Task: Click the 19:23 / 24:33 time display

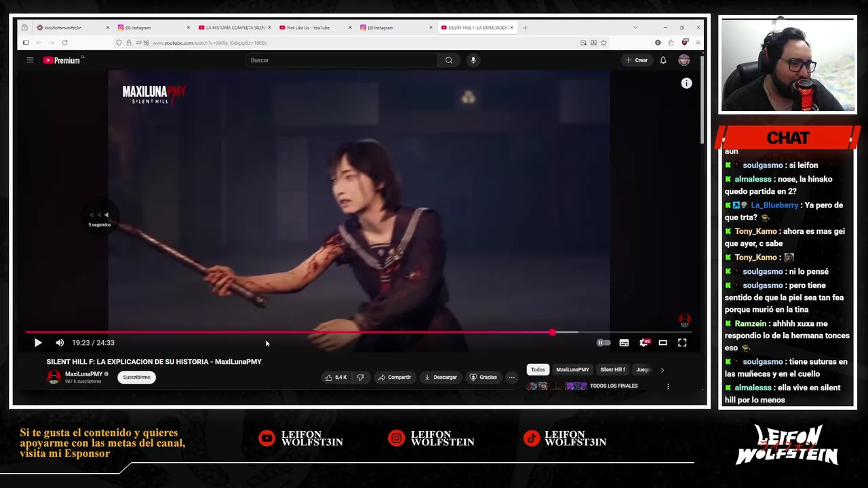Action: click(x=93, y=343)
